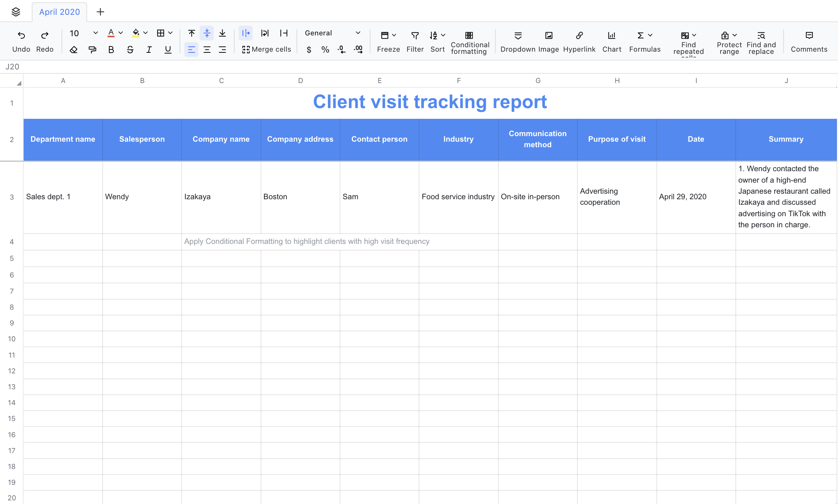Image resolution: width=838 pixels, height=504 pixels.
Task: Expand the Freeze options arrow
Action: (394, 35)
